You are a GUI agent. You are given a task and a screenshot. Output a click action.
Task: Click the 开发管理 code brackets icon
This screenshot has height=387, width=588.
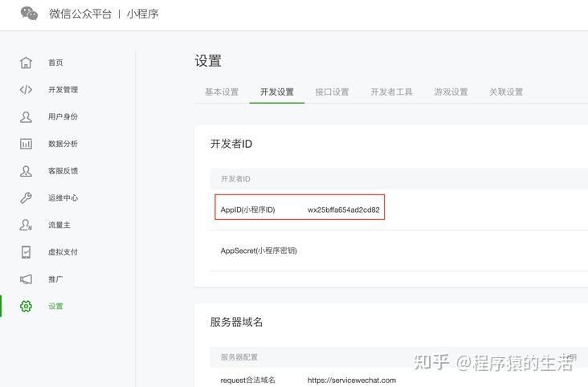tap(26, 90)
